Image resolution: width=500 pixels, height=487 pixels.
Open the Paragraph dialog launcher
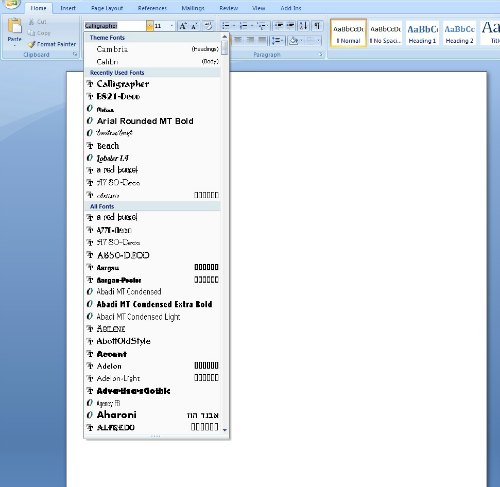tap(321, 54)
